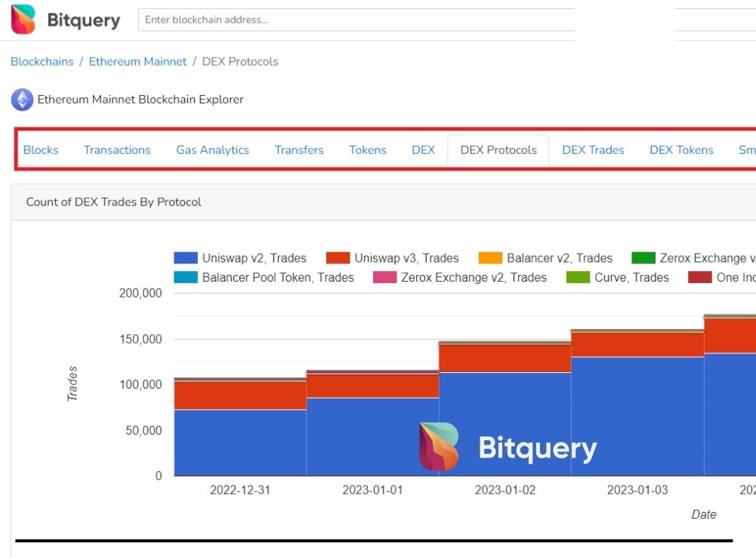
Task: Click the Curve light green legend swatch
Action: [578, 277]
